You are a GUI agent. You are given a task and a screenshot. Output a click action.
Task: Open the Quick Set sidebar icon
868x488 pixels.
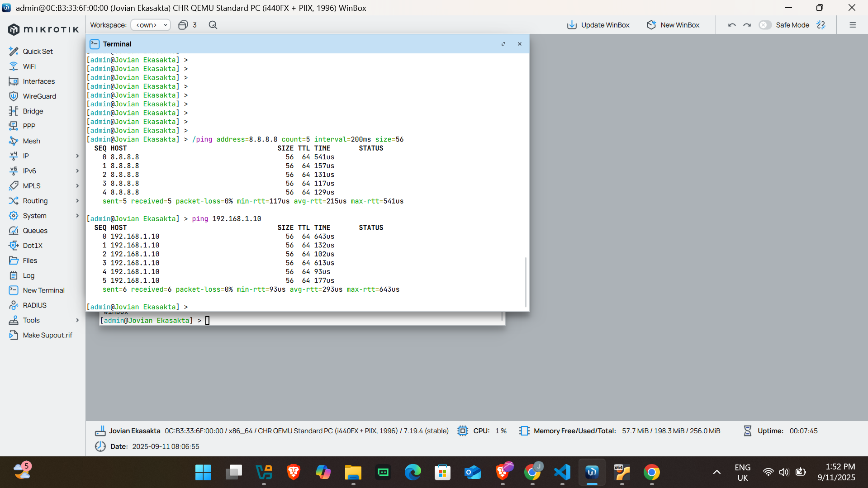(14, 51)
